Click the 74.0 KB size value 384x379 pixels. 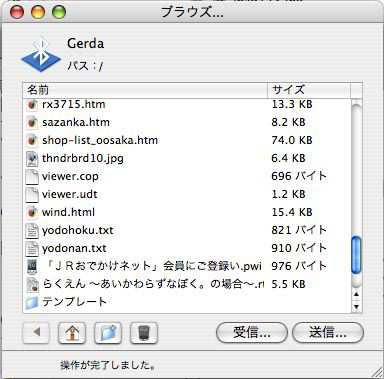(292, 140)
